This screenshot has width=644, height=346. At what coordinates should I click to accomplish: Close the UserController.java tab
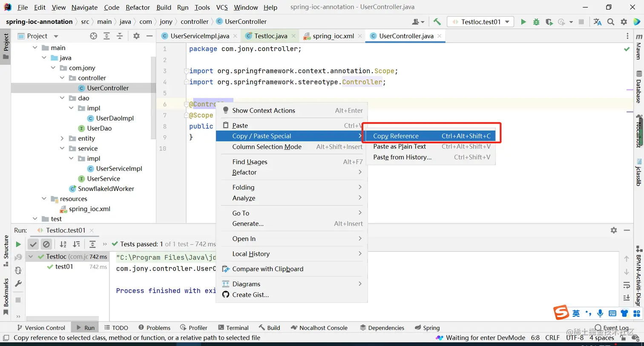click(439, 36)
